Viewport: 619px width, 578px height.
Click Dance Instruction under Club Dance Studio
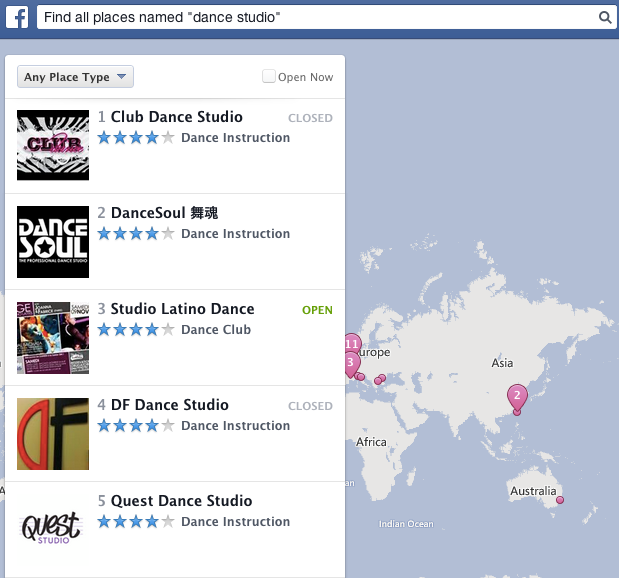tap(235, 137)
